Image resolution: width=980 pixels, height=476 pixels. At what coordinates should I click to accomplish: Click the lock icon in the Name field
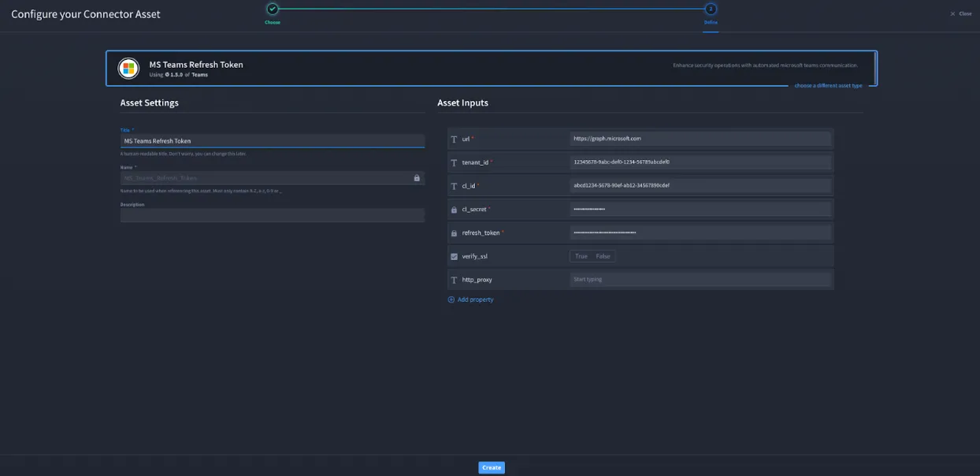417,178
